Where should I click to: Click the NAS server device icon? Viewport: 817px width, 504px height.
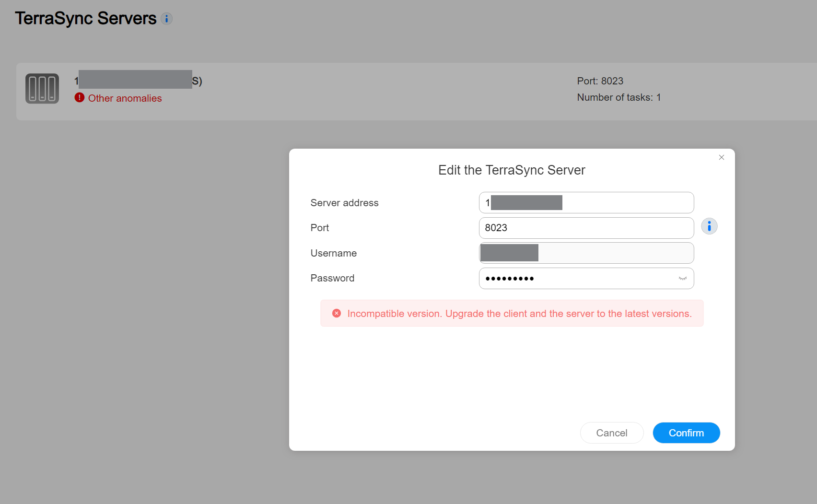[42, 89]
